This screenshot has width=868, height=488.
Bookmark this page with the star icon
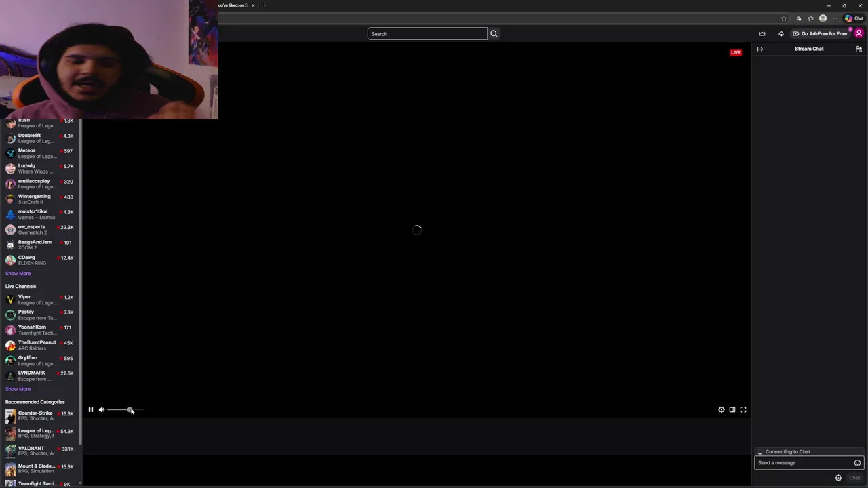[784, 18]
